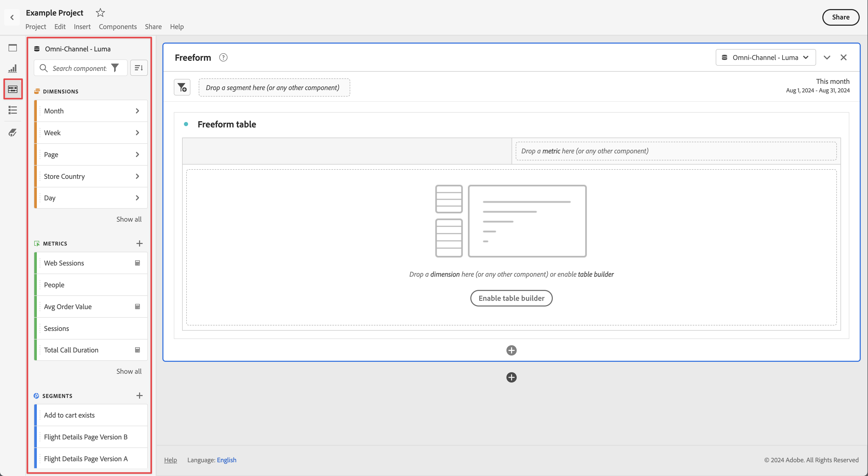Click the star to favorite Example Project
868x476 pixels.
click(x=100, y=13)
